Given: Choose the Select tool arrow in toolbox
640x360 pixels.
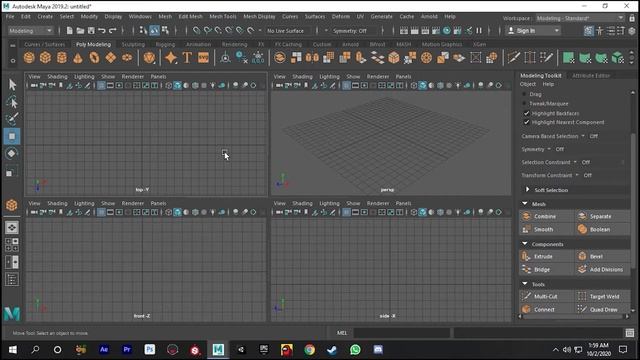Looking at the screenshot, I should tap(12, 84).
